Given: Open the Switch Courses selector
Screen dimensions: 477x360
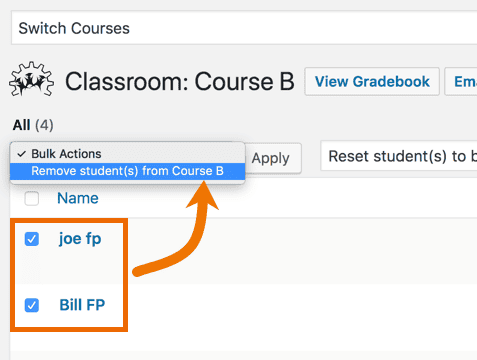Looking at the screenshot, I should tap(244, 28).
